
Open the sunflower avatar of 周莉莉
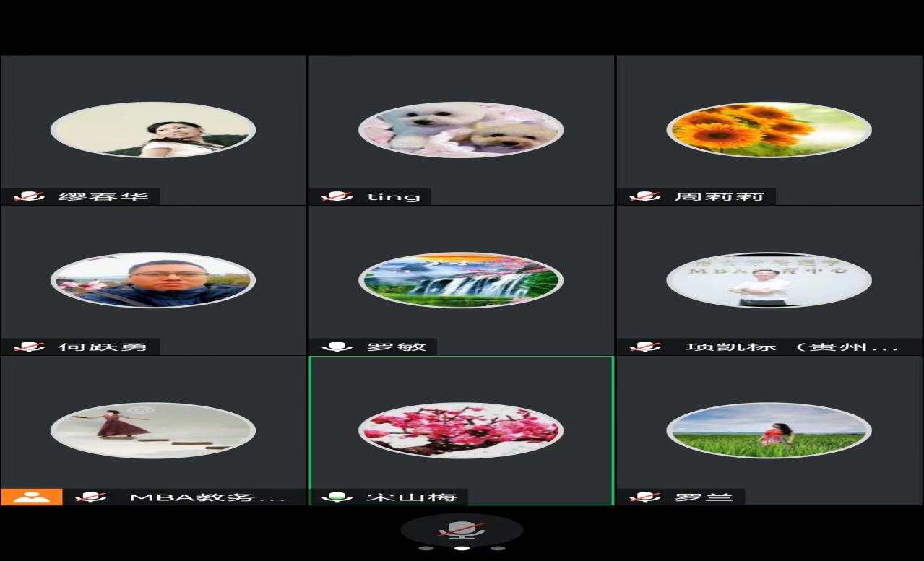769,130
